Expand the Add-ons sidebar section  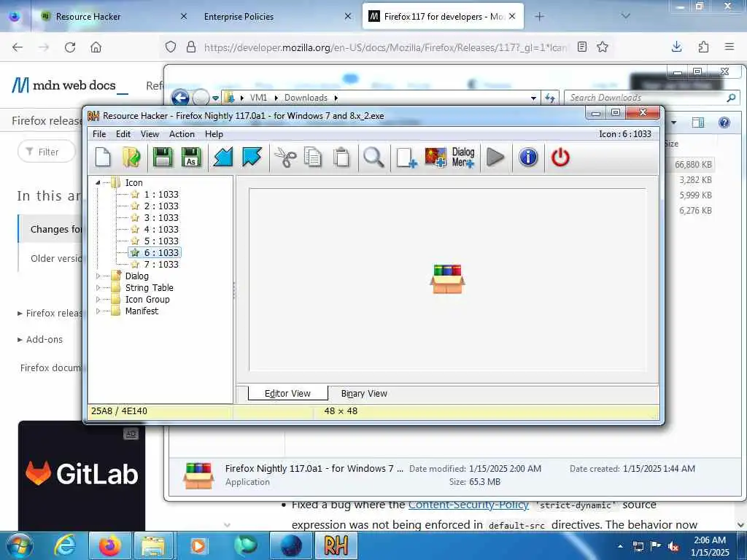click(40, 340)
